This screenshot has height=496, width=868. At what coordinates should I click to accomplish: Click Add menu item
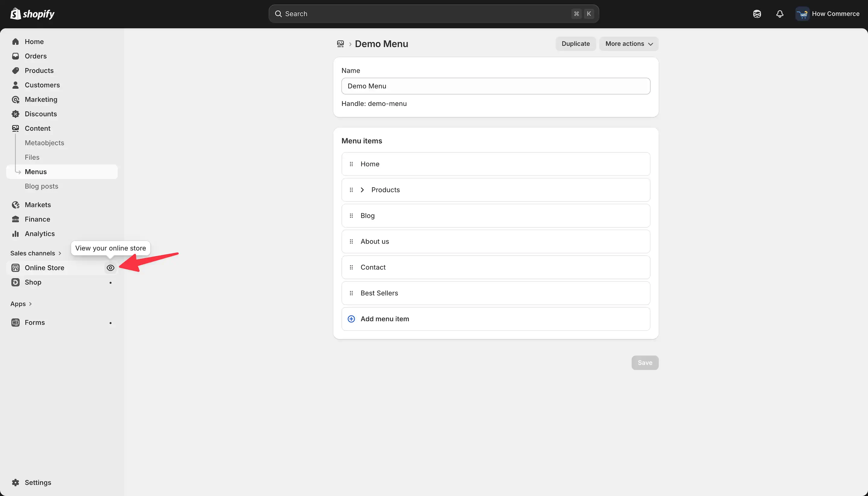pos(495,319)
